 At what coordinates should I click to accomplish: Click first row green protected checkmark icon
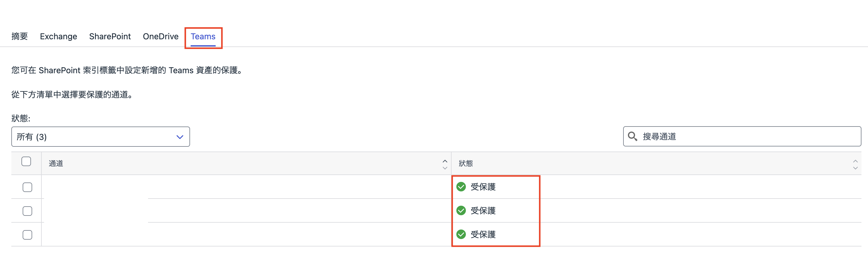(x=461, y=187)
